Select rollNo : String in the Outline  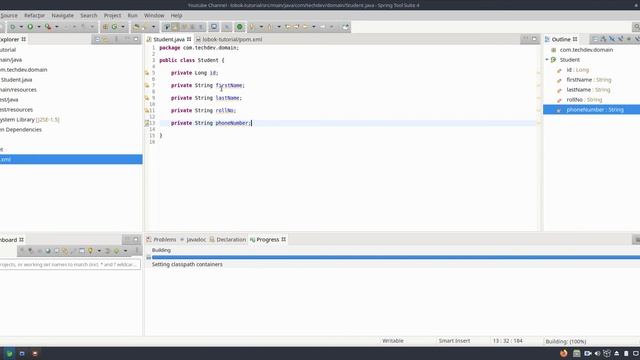pos(584,100)
